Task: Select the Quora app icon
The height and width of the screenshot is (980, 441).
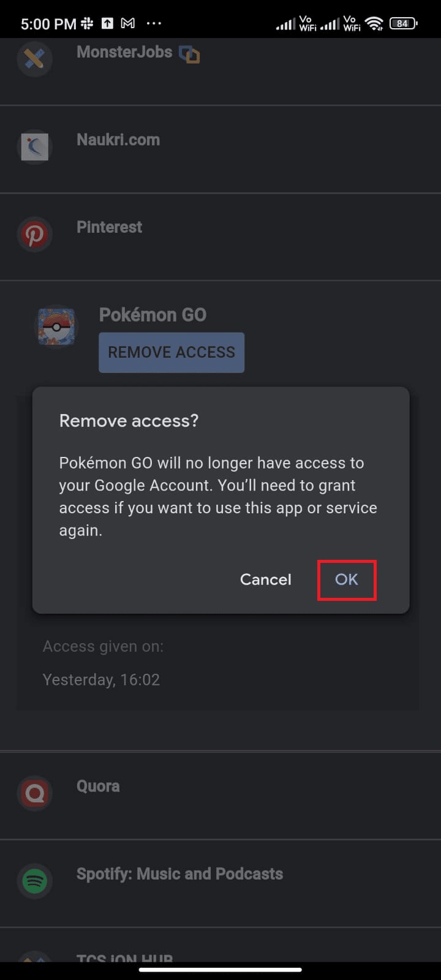Action: [x=34, y=793]
